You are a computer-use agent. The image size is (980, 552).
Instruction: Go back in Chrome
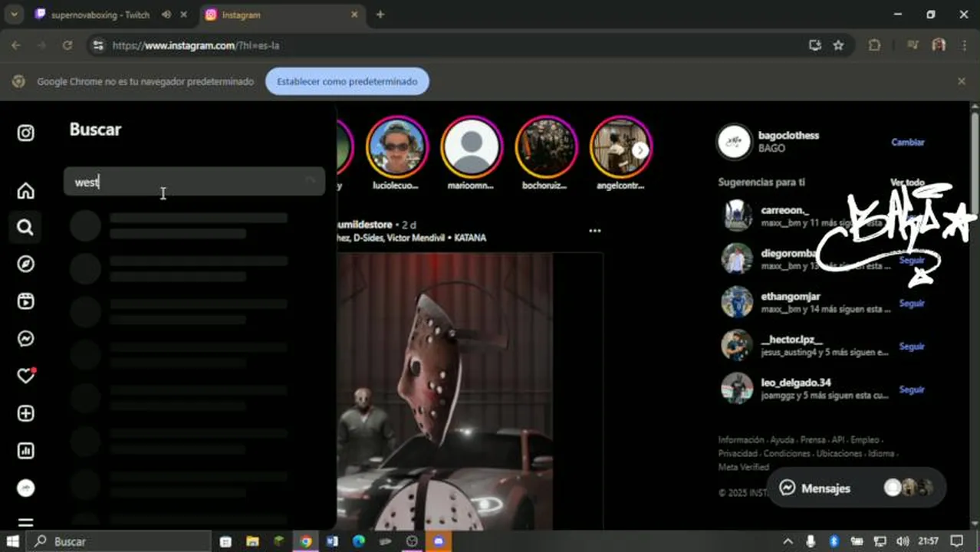click(x=16, y=45)
